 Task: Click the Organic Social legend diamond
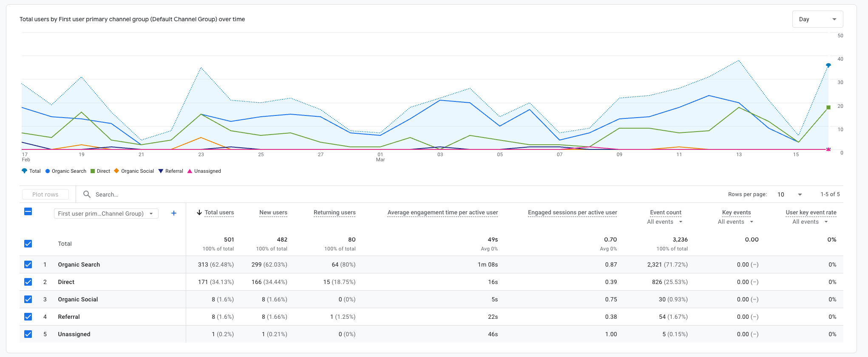[x=116, y=171]
